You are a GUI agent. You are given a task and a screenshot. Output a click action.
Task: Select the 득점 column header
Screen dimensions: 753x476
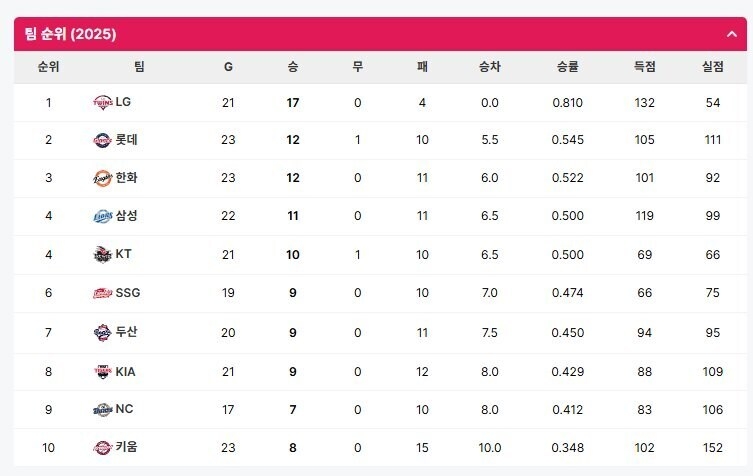point(644,66)
